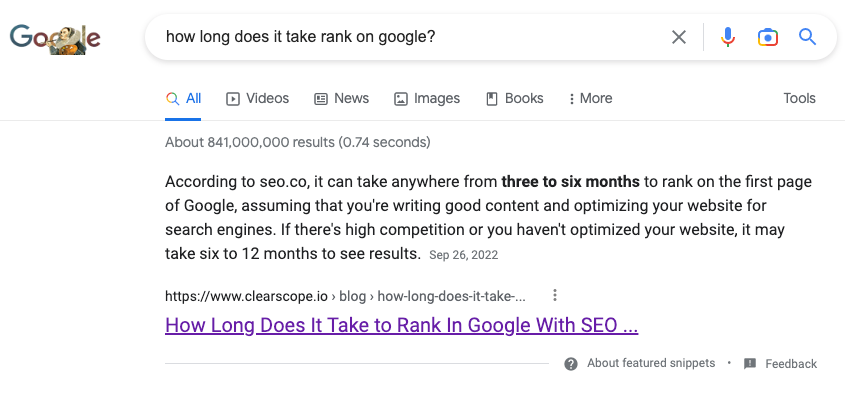845x393 pixels.
Task: Clear the search query with X icon
Action: pos(678,37)
